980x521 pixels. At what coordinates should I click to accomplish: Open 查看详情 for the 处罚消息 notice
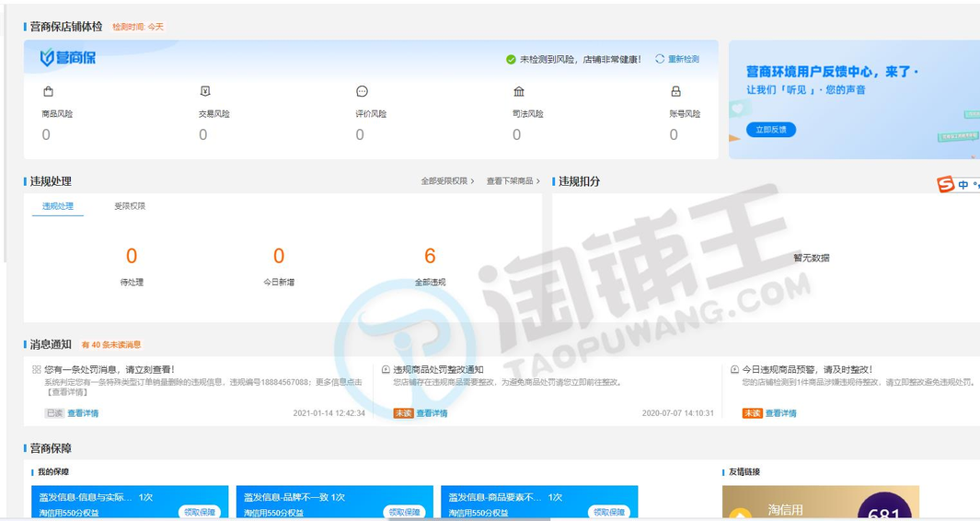pos(83,412)
